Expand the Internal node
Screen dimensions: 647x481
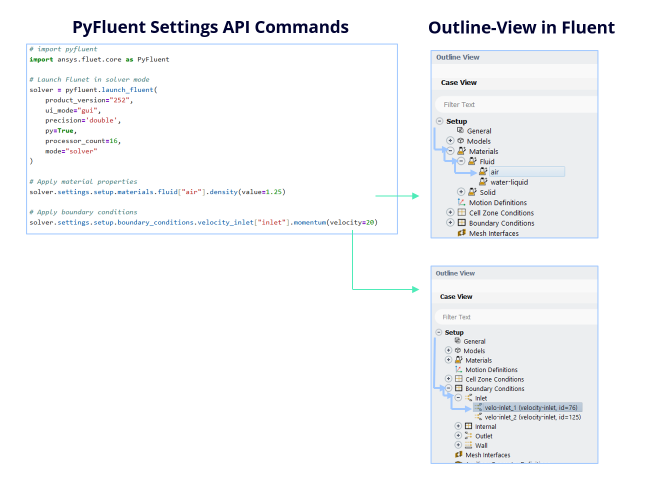coord(458,426)
